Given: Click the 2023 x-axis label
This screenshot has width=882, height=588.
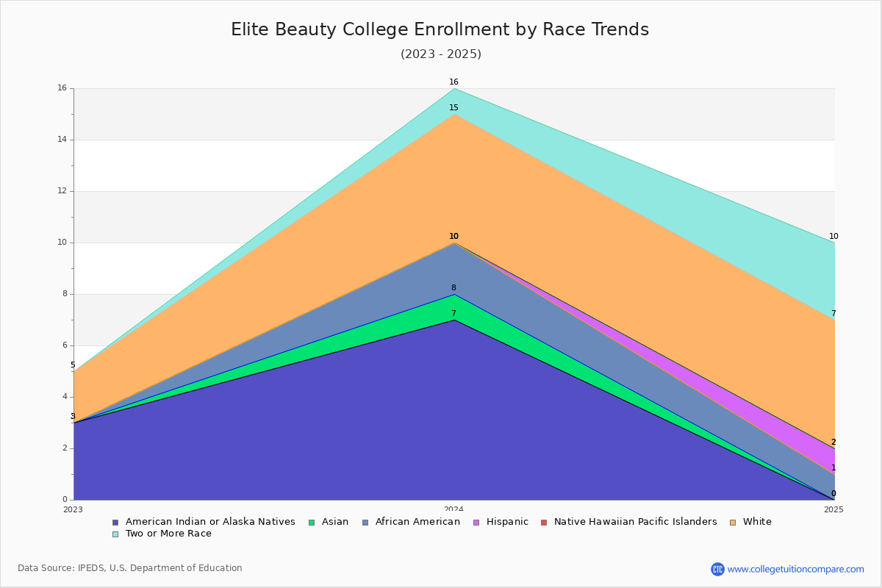Looking at the screenshot, I should coord(73,509).
